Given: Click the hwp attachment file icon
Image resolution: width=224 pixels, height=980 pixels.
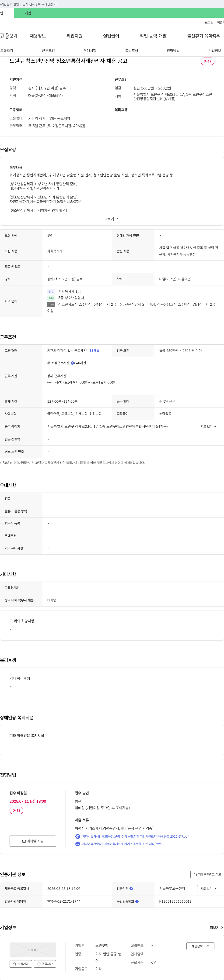Looking at the screenshot, I should tap(78, 843).
